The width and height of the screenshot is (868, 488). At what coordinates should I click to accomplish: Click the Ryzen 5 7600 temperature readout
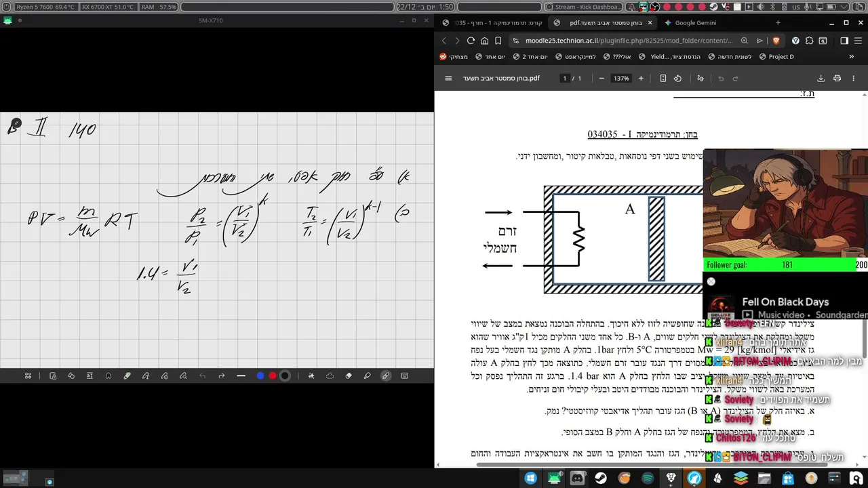(x=45, y=7)
